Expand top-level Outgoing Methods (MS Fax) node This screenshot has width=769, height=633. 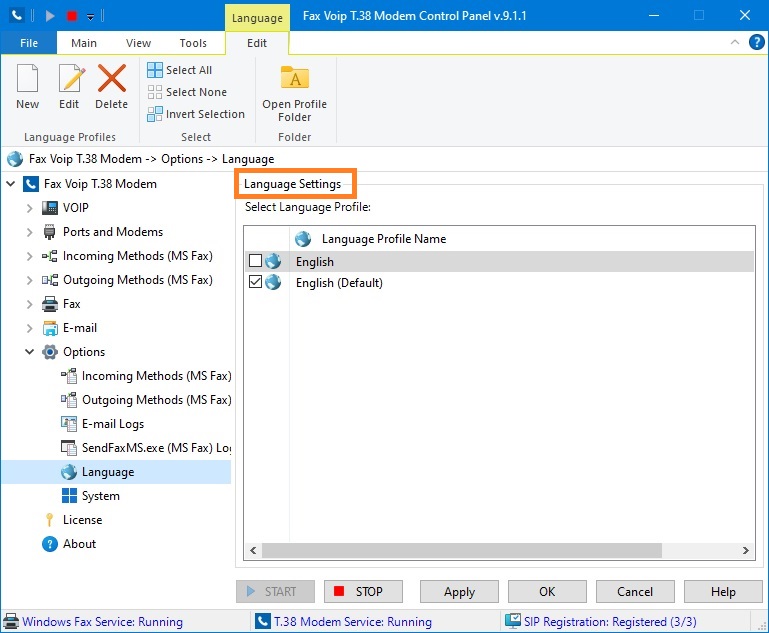tap(29, 280)
